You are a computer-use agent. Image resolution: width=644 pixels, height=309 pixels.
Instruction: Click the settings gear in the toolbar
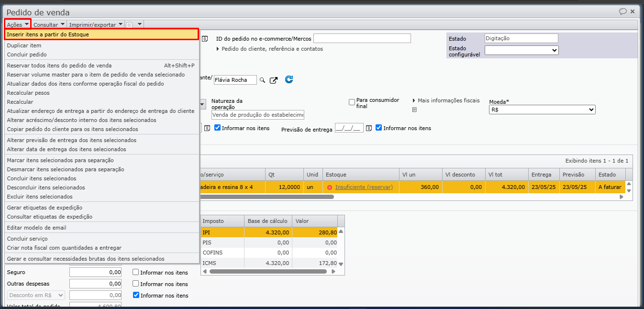click(x=130, y=24)
